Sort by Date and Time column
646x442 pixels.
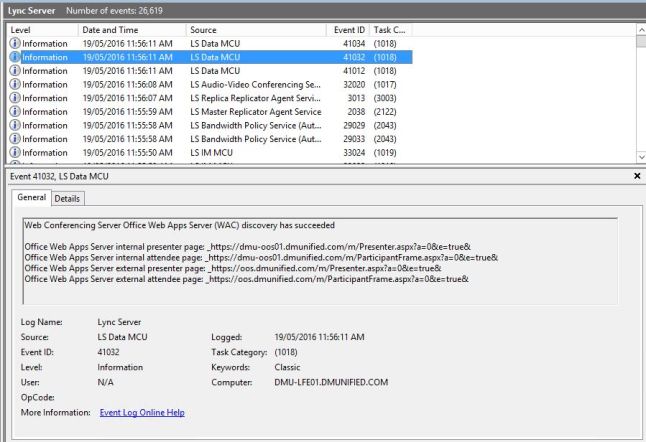point(130,30)
